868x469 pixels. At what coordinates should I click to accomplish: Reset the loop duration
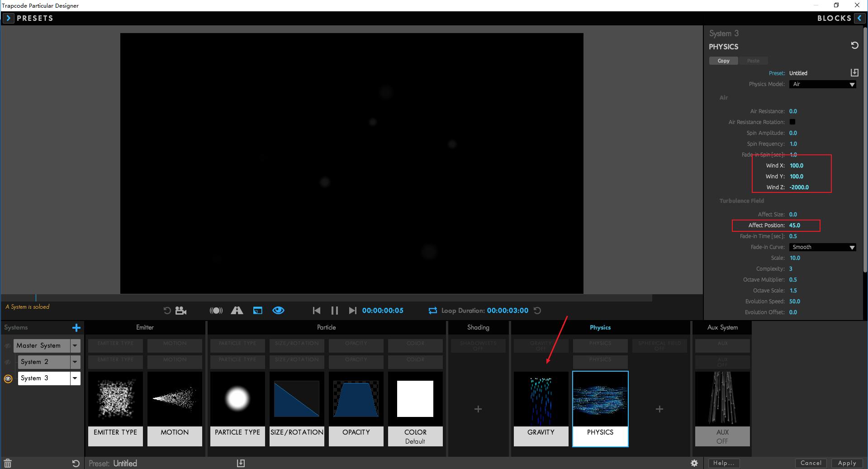pyautogui.click(x=537, y=311)
